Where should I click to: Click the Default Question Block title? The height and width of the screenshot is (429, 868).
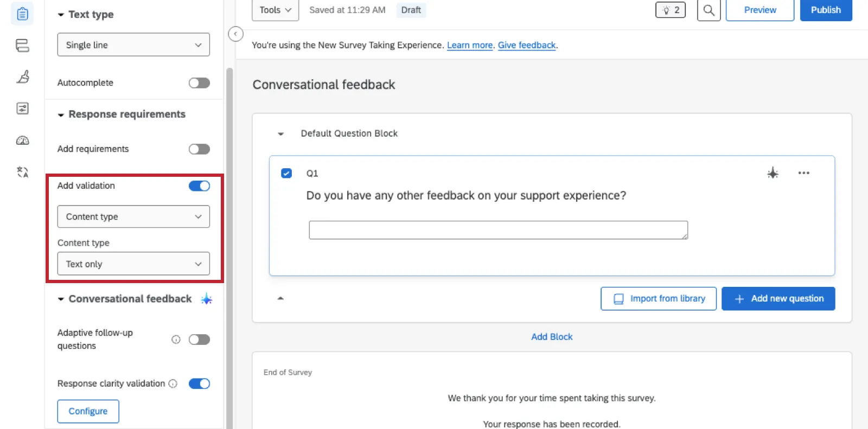pyautogui.click(x=349, y=133)
